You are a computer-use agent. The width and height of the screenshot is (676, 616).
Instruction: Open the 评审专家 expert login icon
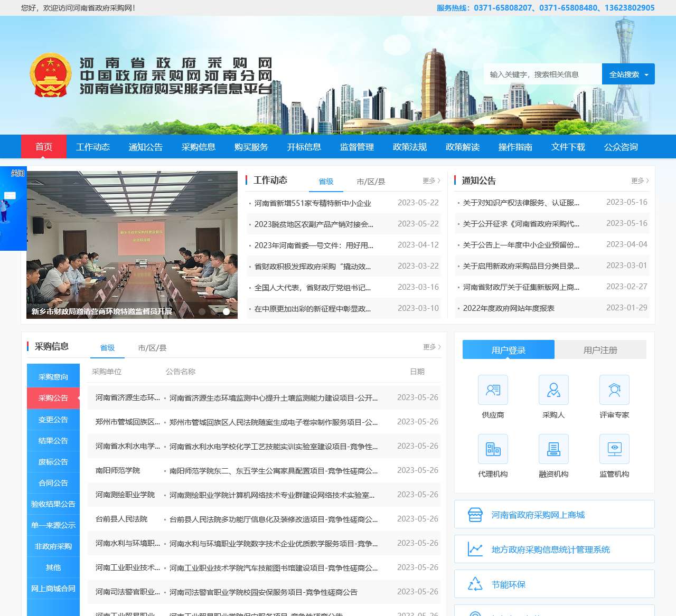point(614,390)
